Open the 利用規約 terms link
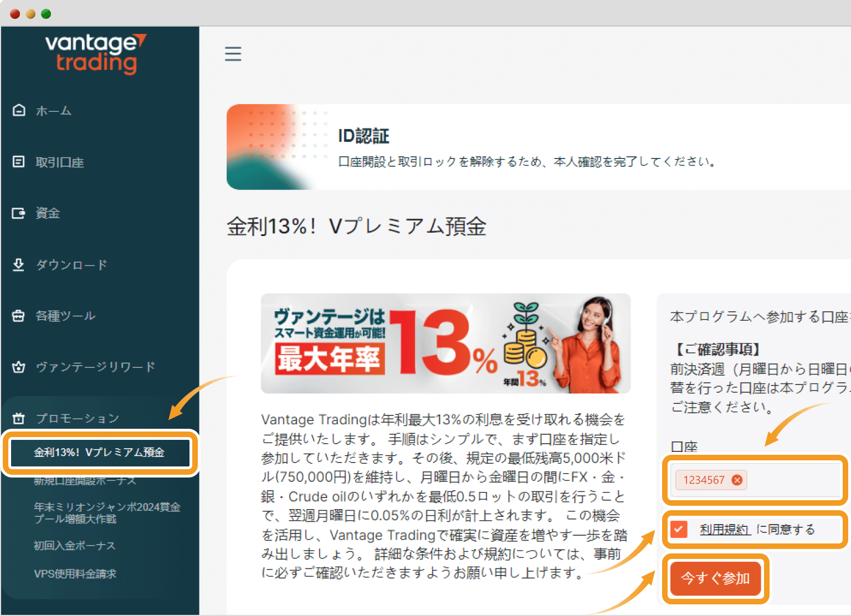The image size is (851, 616). (725, 530)
